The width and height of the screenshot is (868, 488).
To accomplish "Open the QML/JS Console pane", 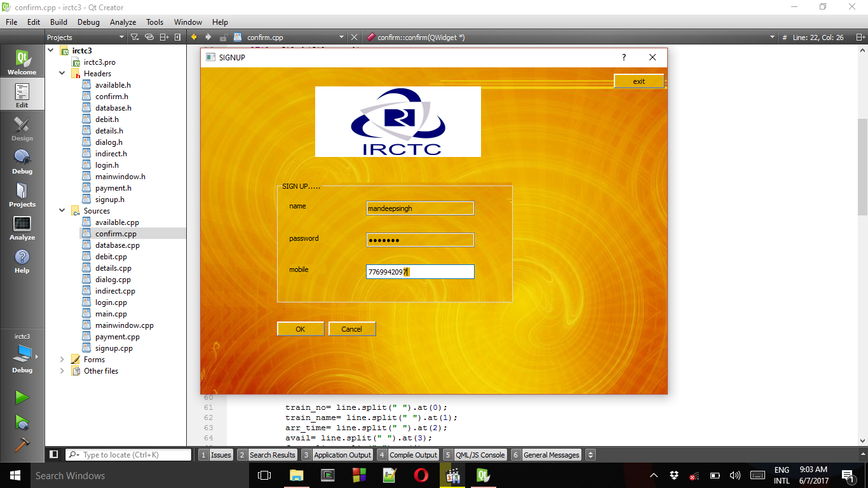I will point(475,455).
